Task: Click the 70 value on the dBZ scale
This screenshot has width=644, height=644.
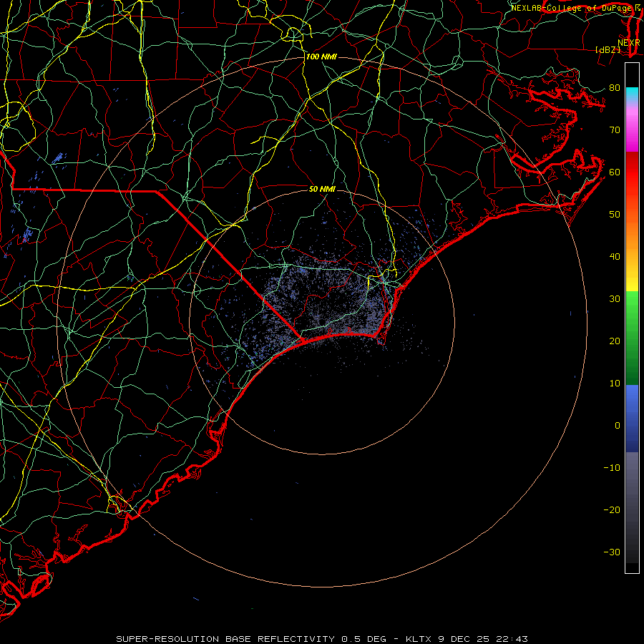Action: pos(615,130)
